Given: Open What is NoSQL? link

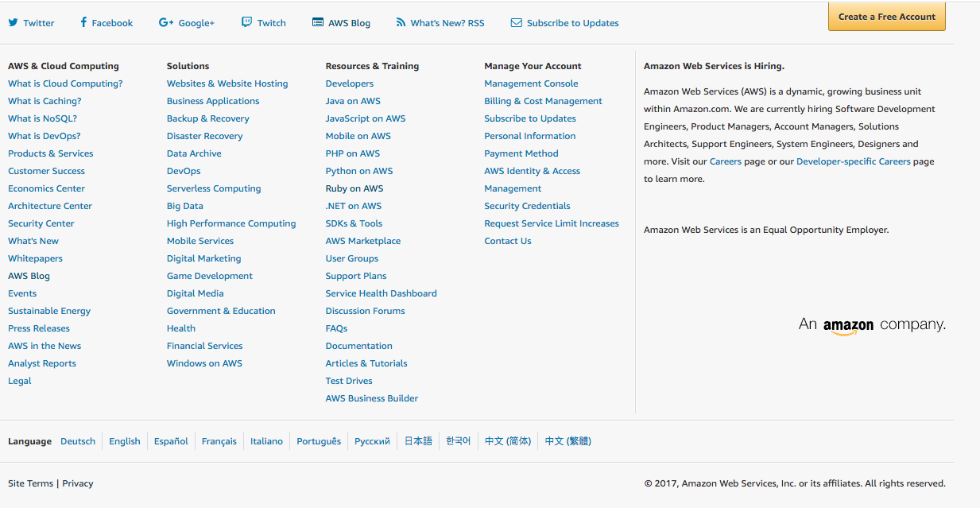Looking at the screenshot, I should point(43,118).
